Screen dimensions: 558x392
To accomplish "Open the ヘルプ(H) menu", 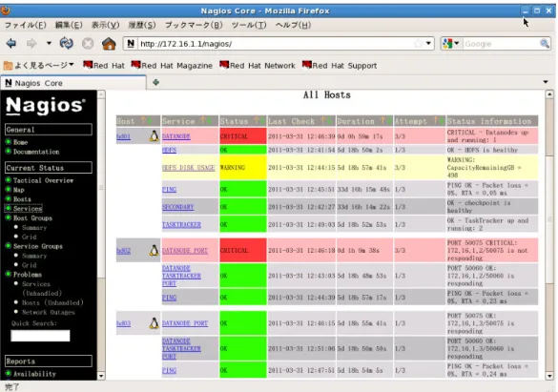I will click(293, 25).
